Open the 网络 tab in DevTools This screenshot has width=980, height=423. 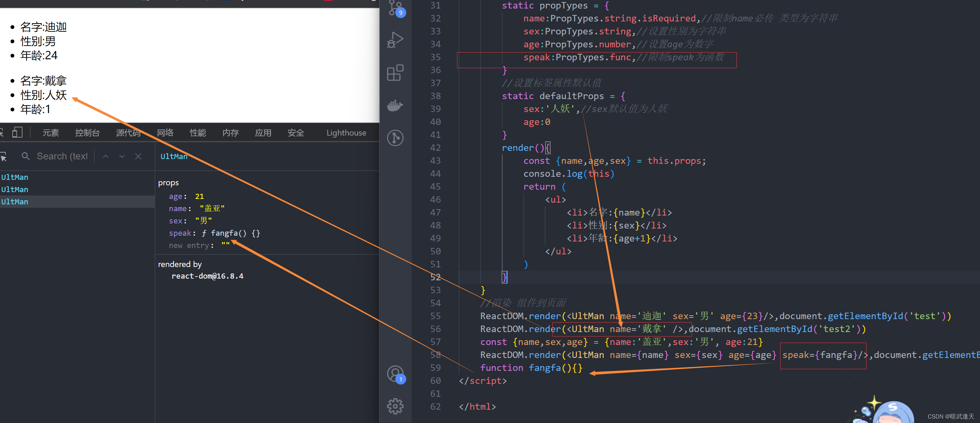(x=165, y=133)
